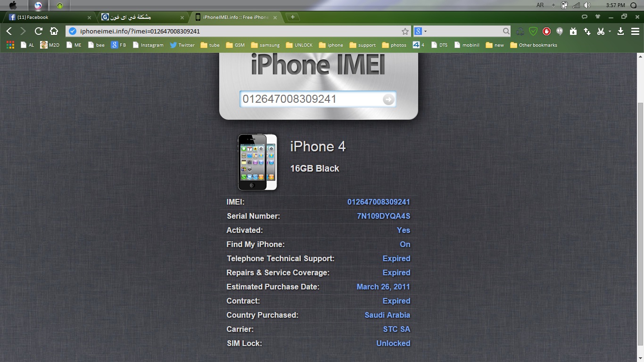The width and height of the screenshot is (644, 362).
Task: Open the green round app icon in top bar
Action: tap(60, 6)
